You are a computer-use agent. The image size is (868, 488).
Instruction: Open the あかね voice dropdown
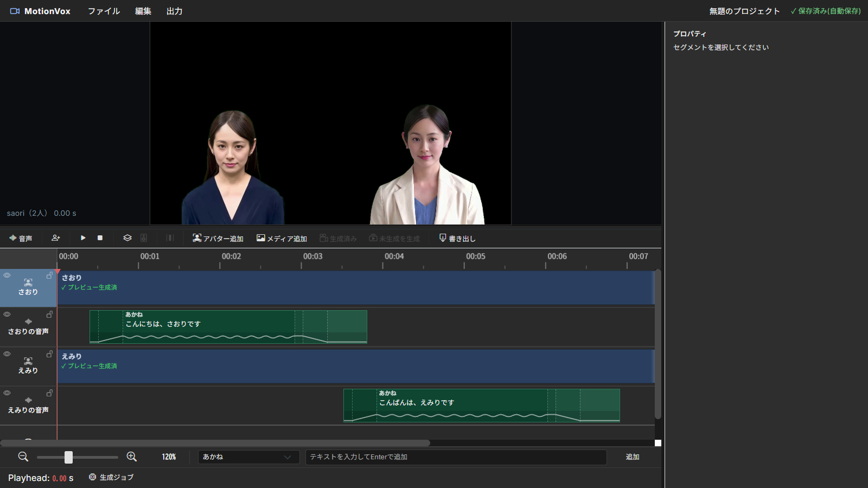click(248, 457)
